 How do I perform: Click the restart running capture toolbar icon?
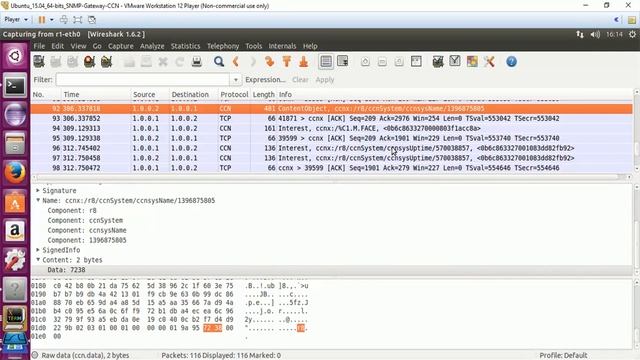pyautogui.click(x=107, y=62)
